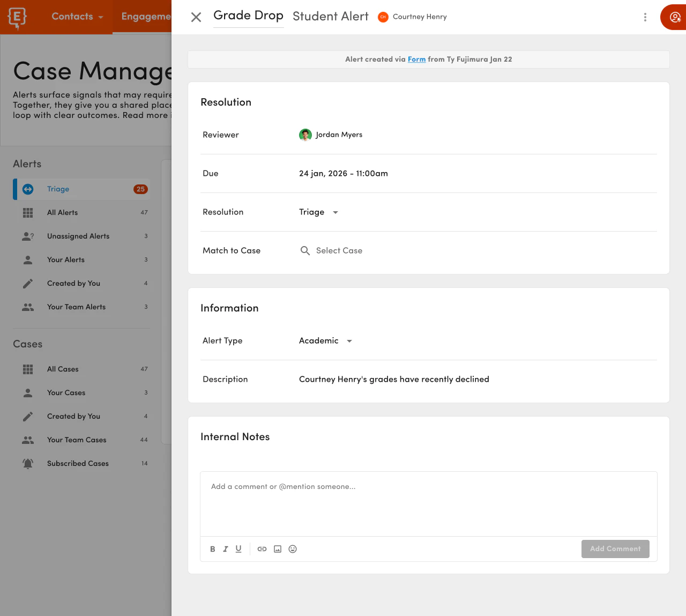Click the Student Alert heading text
This screenshot has width=686, height=616.
331,17
